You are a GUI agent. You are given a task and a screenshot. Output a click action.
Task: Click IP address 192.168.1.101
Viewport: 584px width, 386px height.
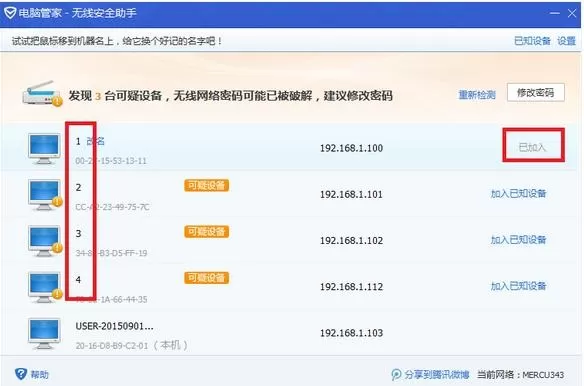click(352, 194)
